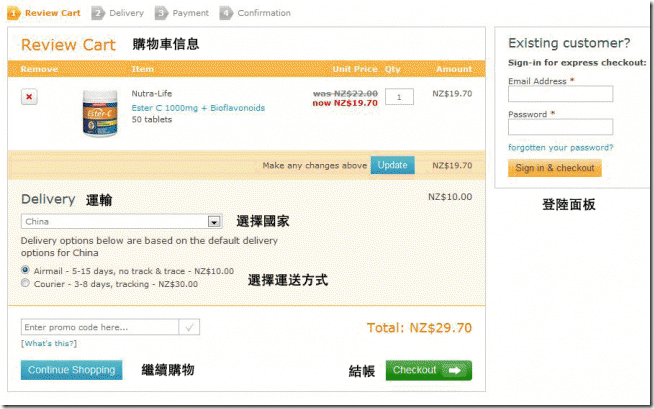Click Sign in & checkout button
654x409 pixels.
coord(555,168)
